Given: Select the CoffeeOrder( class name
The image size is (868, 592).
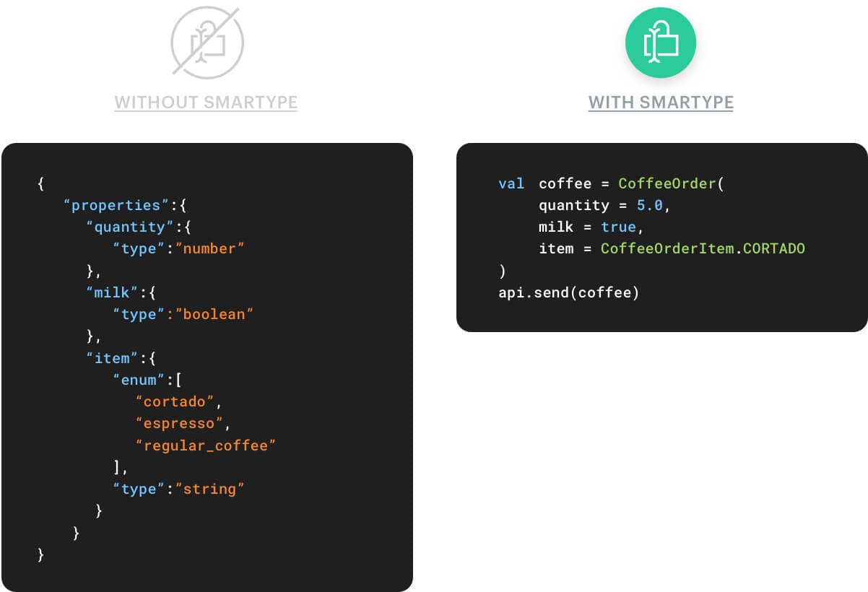Looking at the screenshot, I should point(671,183).
